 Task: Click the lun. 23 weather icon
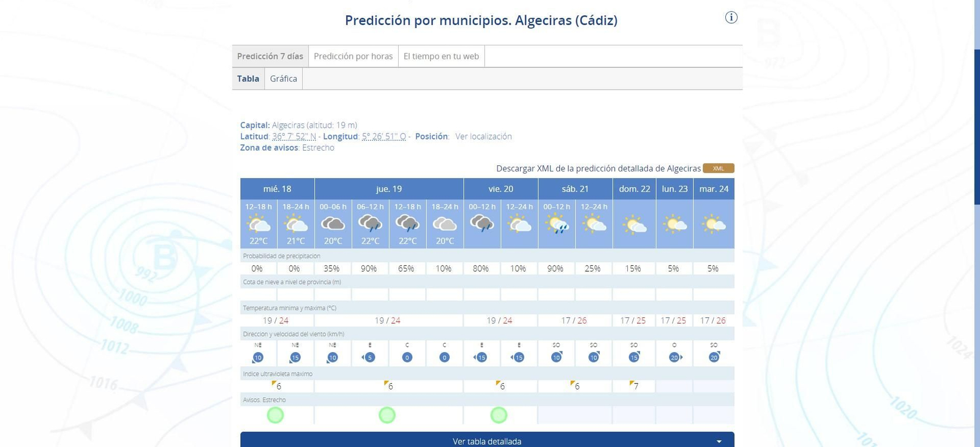[x=674, y=224]
